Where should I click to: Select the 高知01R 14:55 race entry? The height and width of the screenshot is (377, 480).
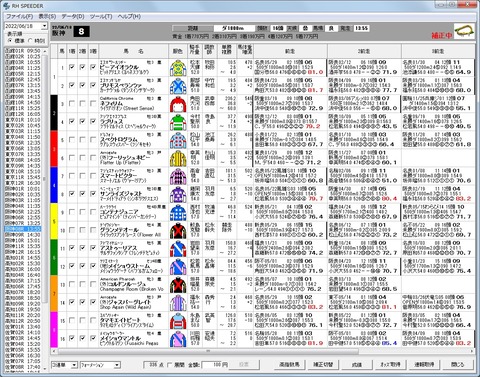[23, 258]
